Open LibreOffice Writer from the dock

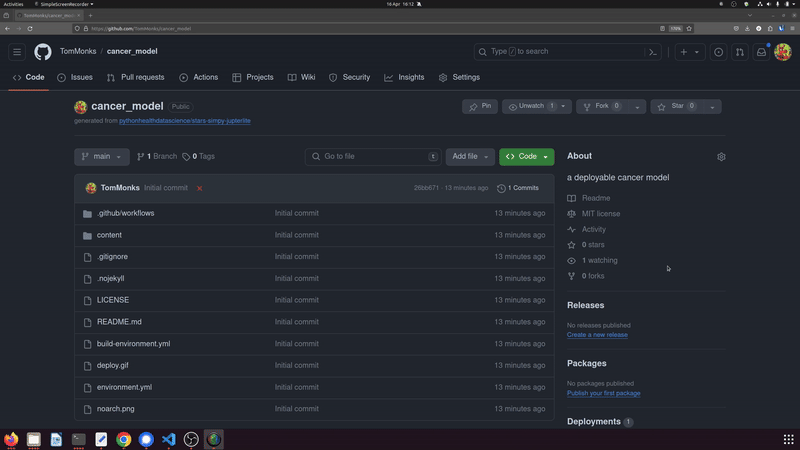point(56,439)
